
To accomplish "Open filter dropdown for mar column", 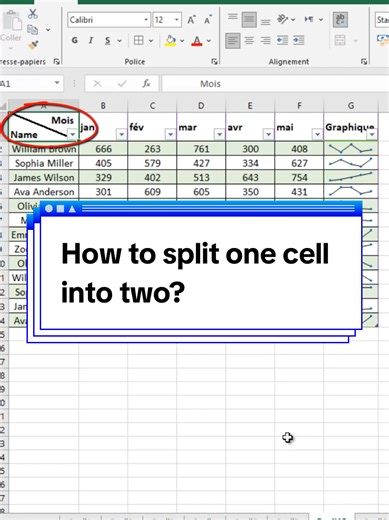I will click(219, 134).
